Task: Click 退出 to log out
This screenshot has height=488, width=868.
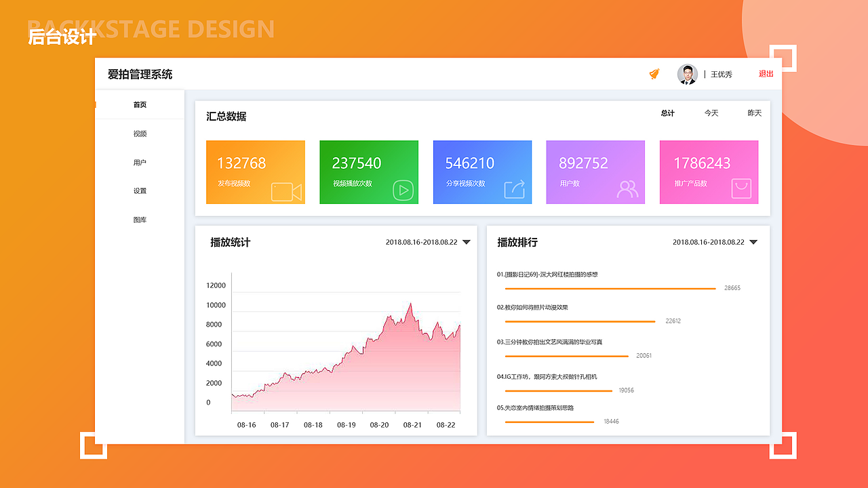Action: pyautogui.click(x=765, y=74)
